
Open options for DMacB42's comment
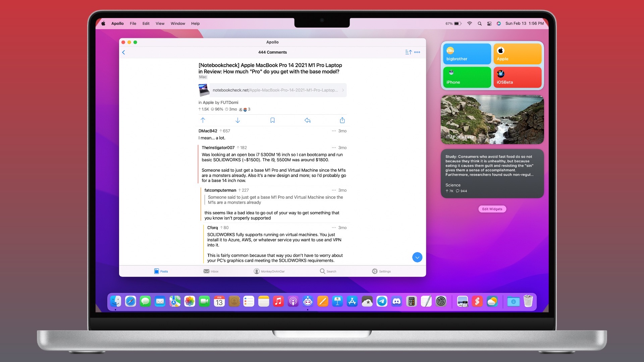pos(334,131)
